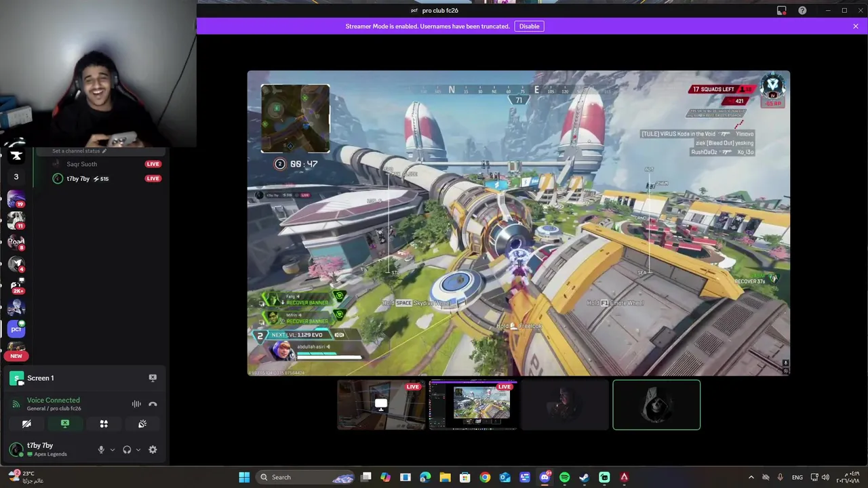This screenshot has height=488, width=868.
Task: Open the Road server with badge 8
Action: 16,243
